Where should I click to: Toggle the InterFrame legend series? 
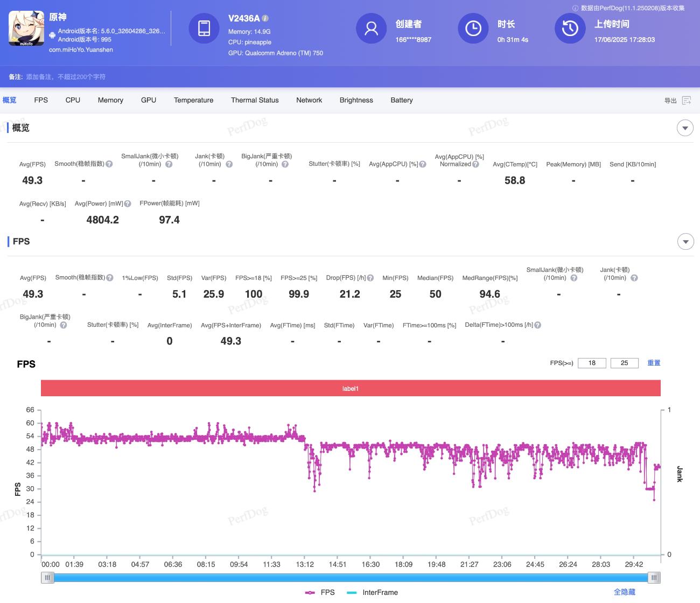(373, 592)
